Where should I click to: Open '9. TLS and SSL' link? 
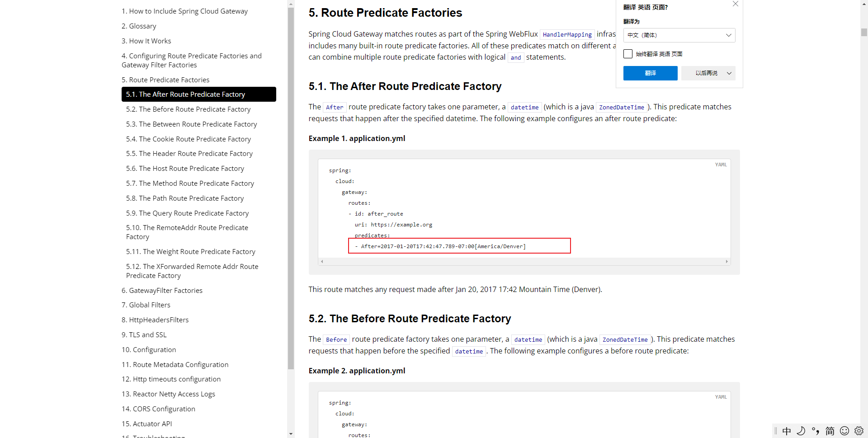(x=144, y=335)
